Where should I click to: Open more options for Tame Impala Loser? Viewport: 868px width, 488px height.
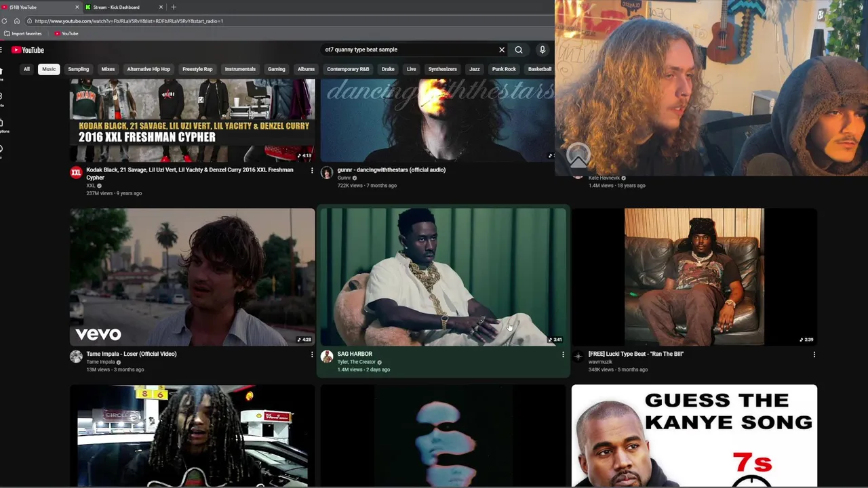(312, 354)
